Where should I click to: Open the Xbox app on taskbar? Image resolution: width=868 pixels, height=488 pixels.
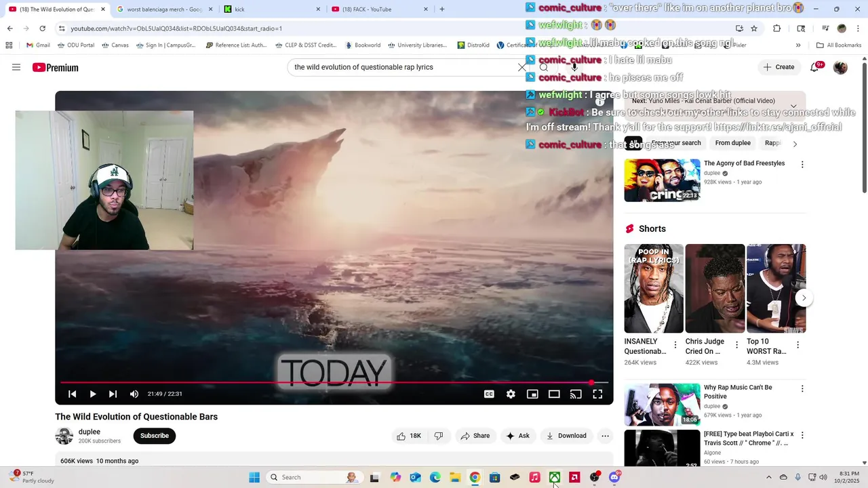tap(555, 477)
